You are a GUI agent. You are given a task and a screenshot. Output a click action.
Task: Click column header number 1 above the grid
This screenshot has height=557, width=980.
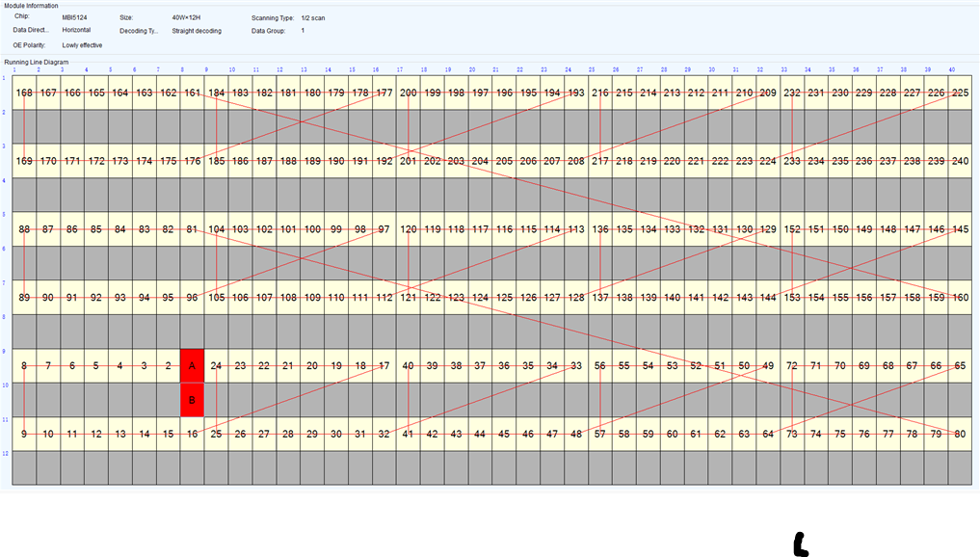pyautogui.click(x=13, y=69)
